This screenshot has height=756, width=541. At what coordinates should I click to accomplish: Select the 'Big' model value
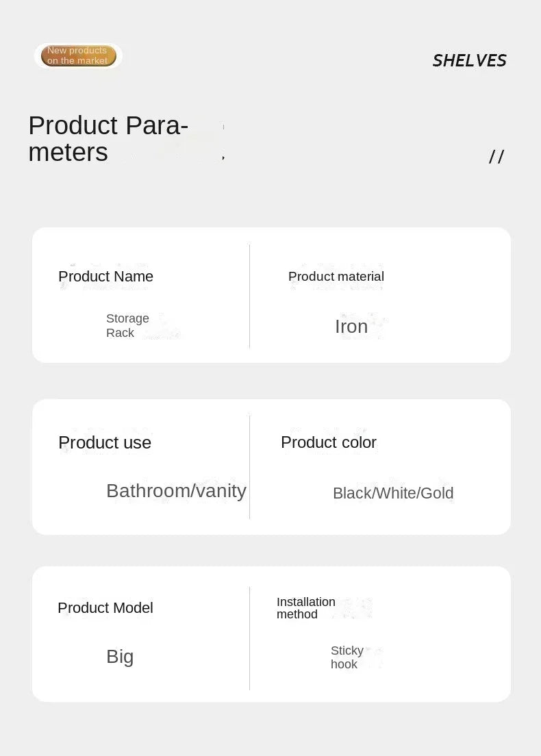(x=120, y=657)
